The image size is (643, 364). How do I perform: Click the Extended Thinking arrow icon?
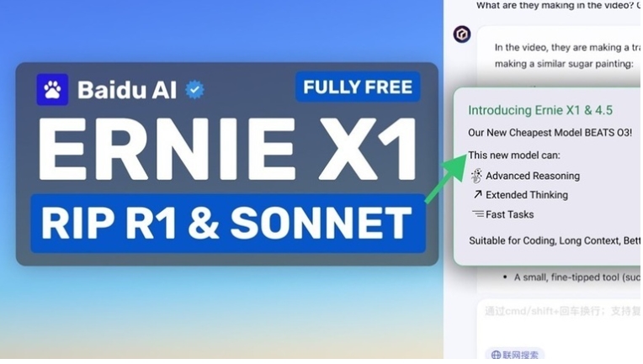pyautogui.click(x=477, y=194)
